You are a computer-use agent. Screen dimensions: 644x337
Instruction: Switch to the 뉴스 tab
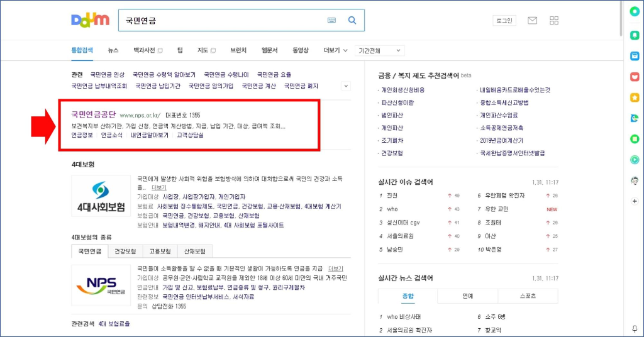pos(113,50)
